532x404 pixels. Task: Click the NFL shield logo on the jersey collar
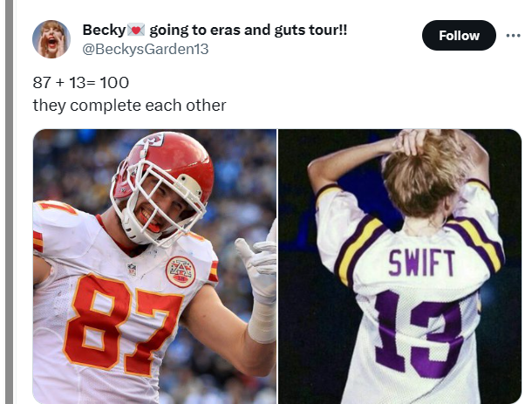point(132,270)
